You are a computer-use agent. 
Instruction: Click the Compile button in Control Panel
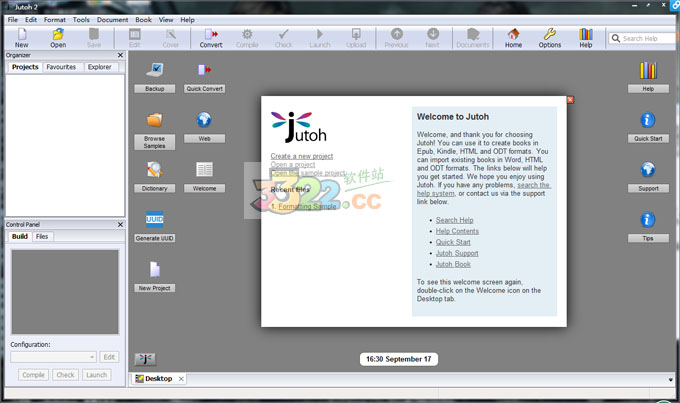point(33,375)
